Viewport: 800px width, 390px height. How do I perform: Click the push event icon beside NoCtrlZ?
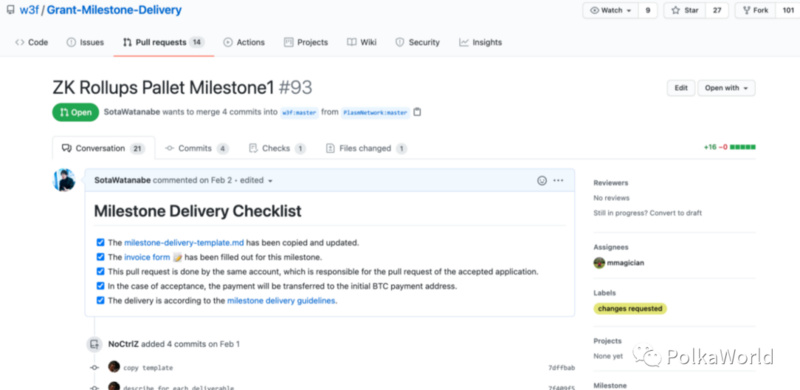[x=94, y=344]
